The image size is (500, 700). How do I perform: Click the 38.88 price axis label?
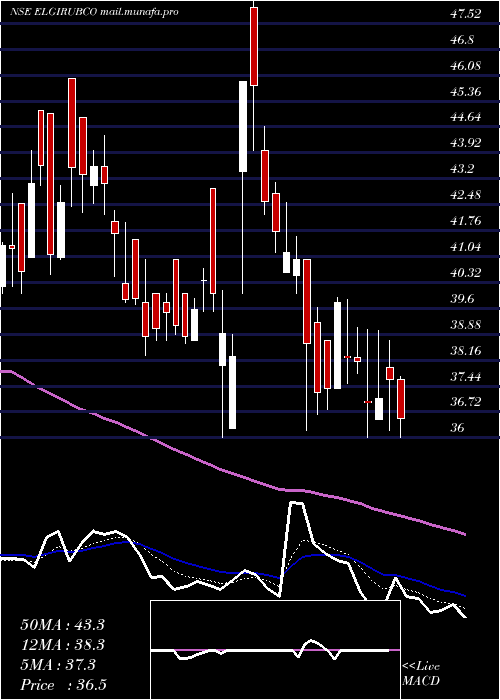[466, 325]
